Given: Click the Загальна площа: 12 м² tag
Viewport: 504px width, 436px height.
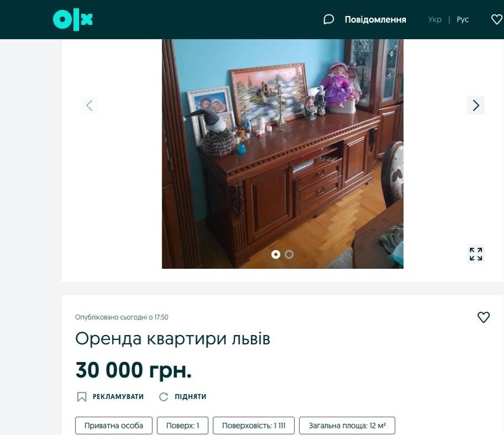Looking at the screenshot, I should 347,426.
